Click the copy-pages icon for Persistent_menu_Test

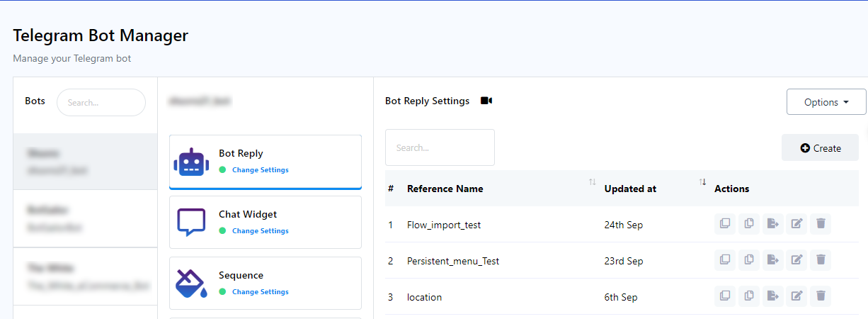click(x=748, y=260)
